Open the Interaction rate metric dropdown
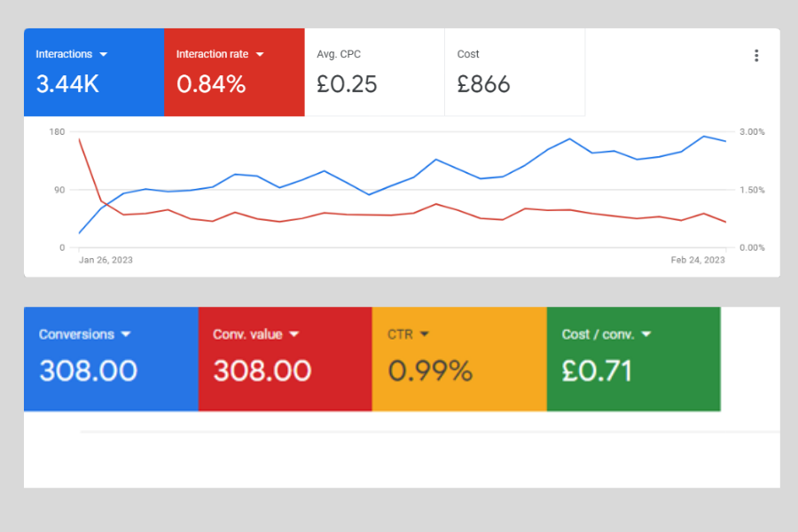Screen dimensions: 798x532 point(259,53)
